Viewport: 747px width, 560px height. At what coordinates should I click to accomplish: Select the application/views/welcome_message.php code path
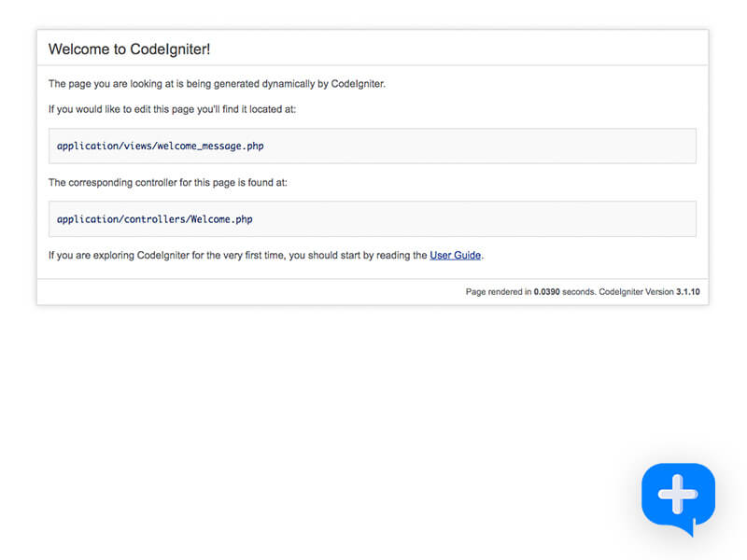160,147
